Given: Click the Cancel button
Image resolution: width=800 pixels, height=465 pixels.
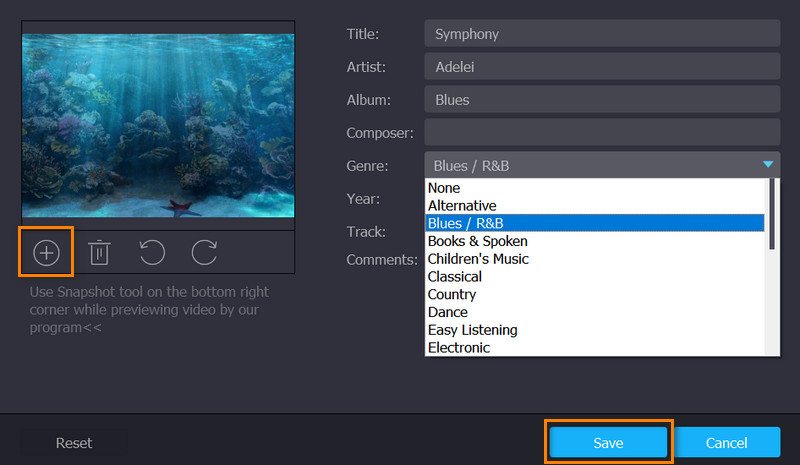Looking at the screenshot, I should 727,442.
